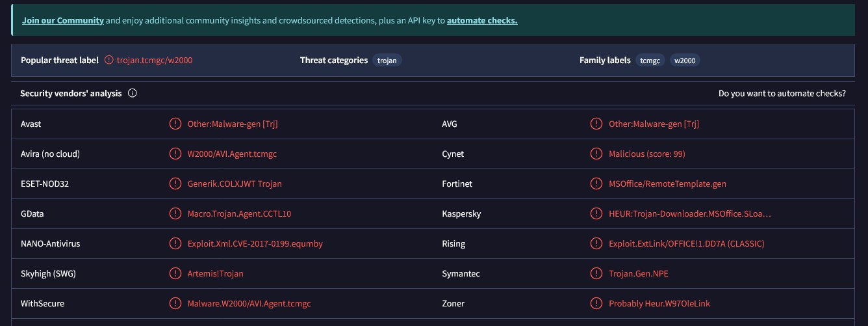The image size is (868, 326).
Task: Click the popular threat label trojan.tcmgc/w2000 text
Action: point(155,60)
